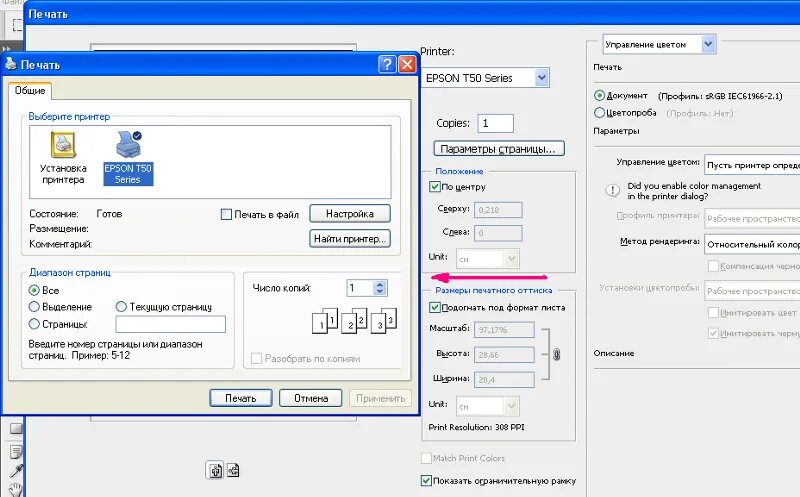The height and width of the screenshot is (497, 800).
Task: Click the collated copies illustration
Action: (x=354, y=320)
